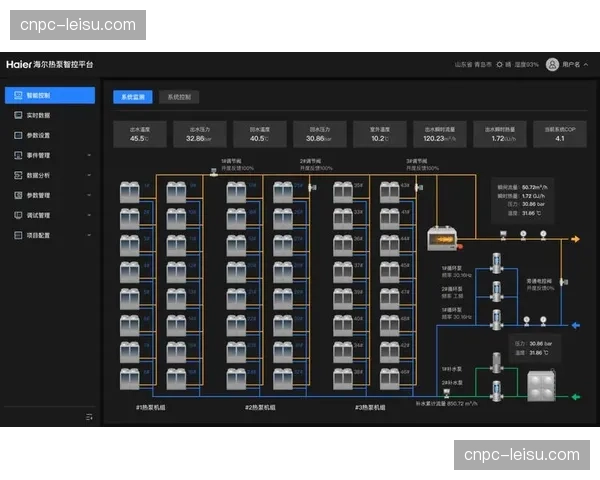Collapse the sidebar using bottom icon
This screenshot has height=480, width=600.
pyautogui.click(x=89, y=416)
